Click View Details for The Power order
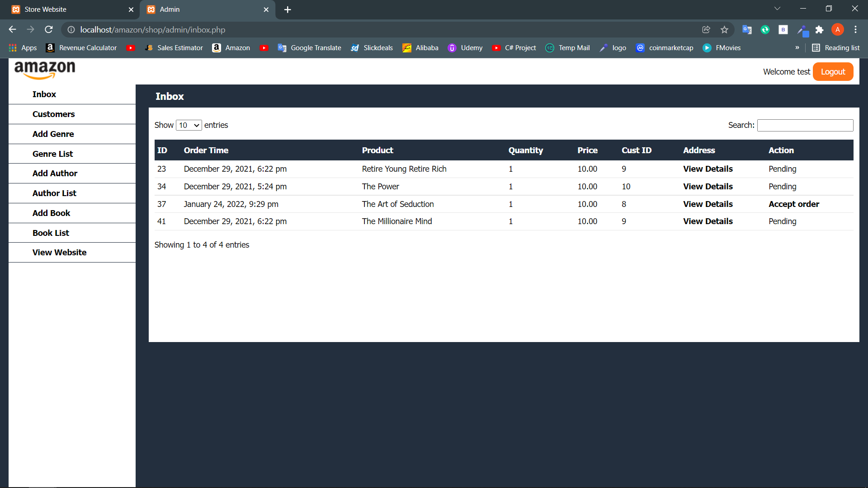This screenshot has width=868, height=488. [708, 186]
